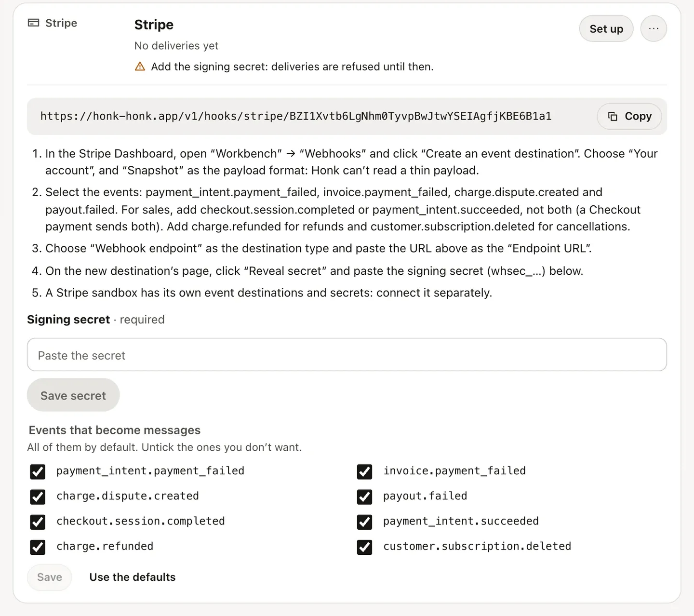
Task: Click the Stripe card icon in the sidebar
Action: click(33, 23)
